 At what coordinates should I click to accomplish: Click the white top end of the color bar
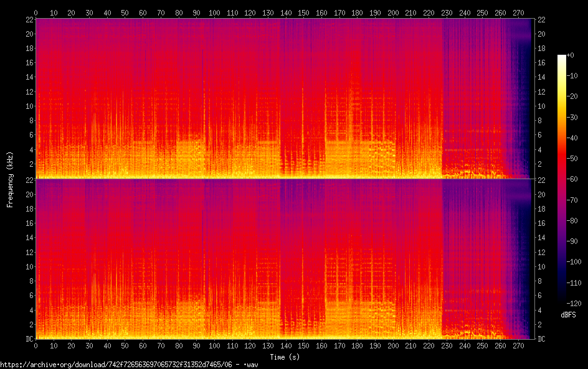[562, 57]
